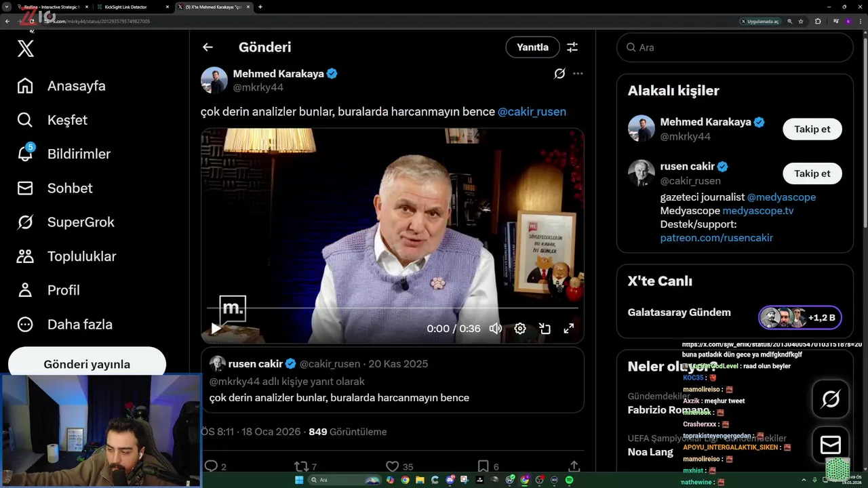This screenshot has height=488, width=868.
Task: Open Keşfet explore page
Action: tap(52, 120)
